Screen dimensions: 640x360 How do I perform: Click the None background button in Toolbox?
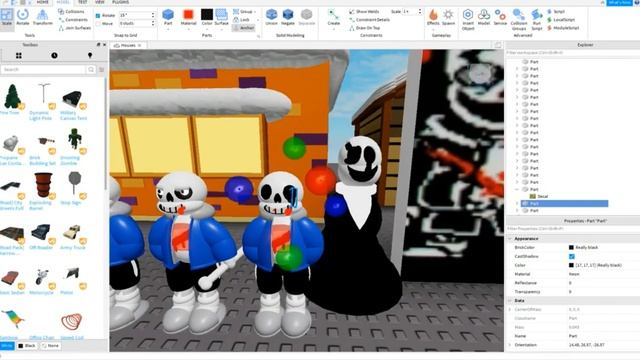pos(51,346)
